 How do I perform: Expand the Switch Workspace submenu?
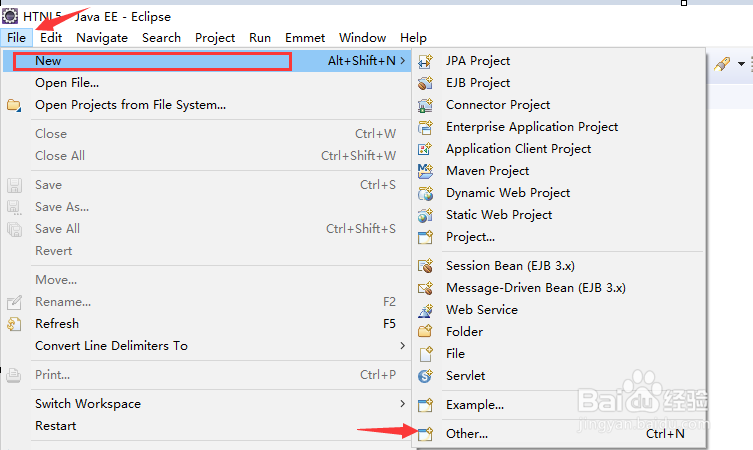402,404
